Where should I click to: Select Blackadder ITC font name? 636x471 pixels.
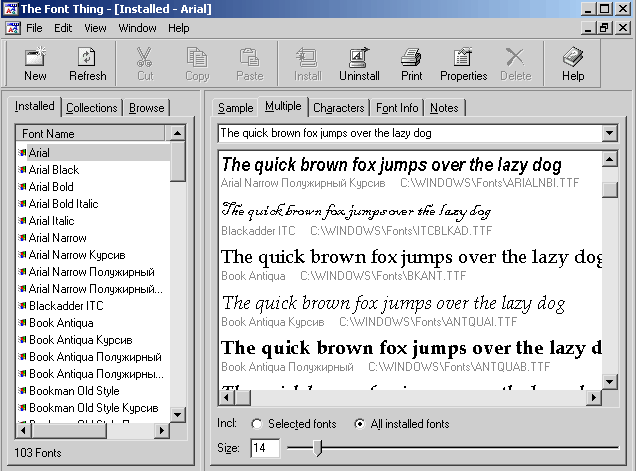point(66,306)
